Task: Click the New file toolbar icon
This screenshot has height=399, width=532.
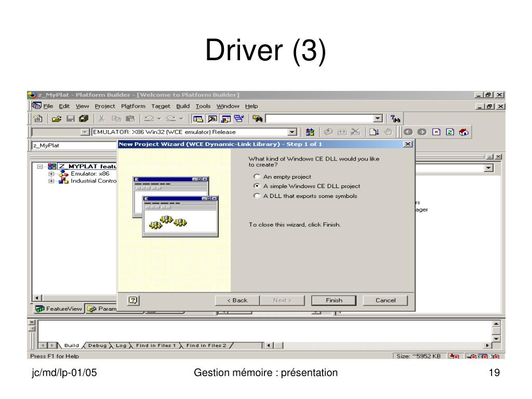Action: click(x=38, y=118)
